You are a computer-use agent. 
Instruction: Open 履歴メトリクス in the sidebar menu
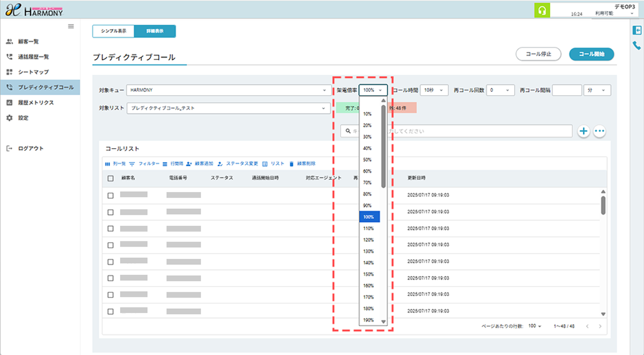point(36,103)
